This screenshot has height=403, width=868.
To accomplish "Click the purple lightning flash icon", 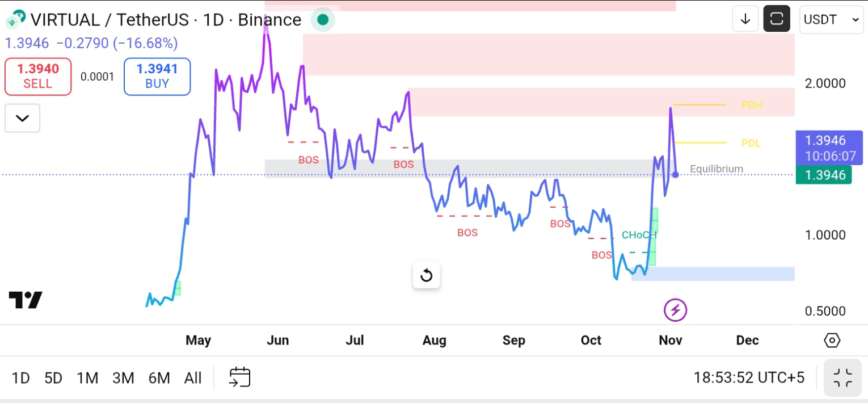I will 675,310.
